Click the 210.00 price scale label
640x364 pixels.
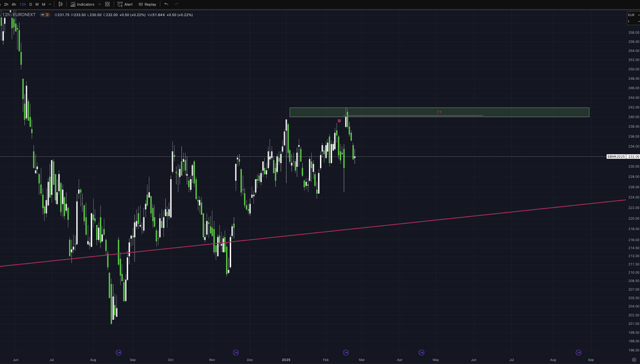[634, 273]
